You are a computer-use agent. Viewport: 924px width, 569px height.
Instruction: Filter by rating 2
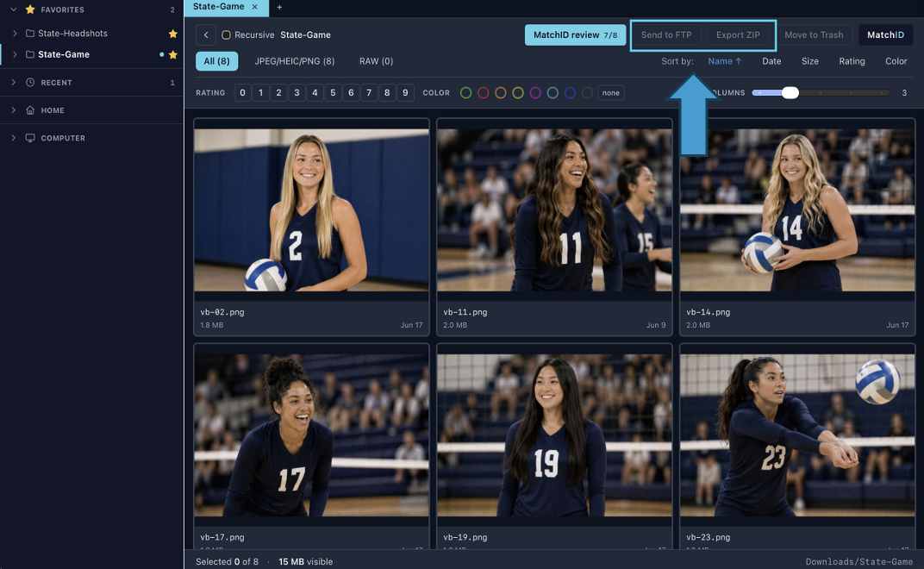point(278,92)
